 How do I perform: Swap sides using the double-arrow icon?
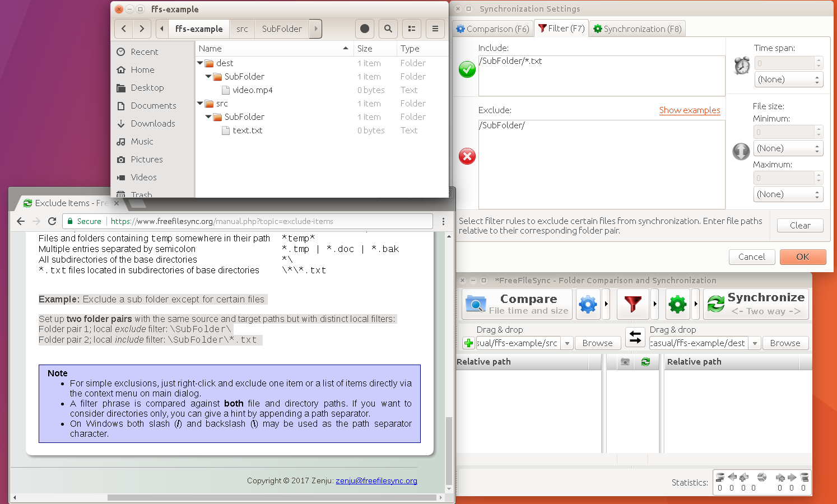coord(635,337)
